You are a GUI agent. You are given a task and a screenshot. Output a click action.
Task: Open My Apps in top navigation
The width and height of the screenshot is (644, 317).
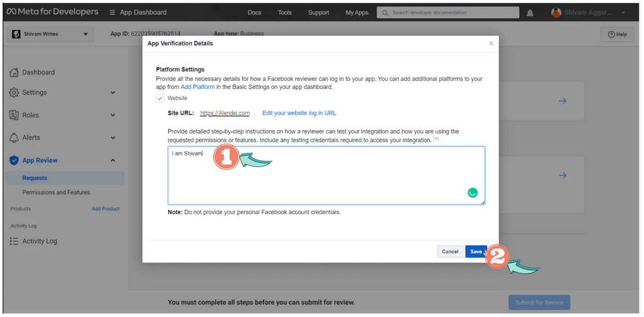pos(356,12)
